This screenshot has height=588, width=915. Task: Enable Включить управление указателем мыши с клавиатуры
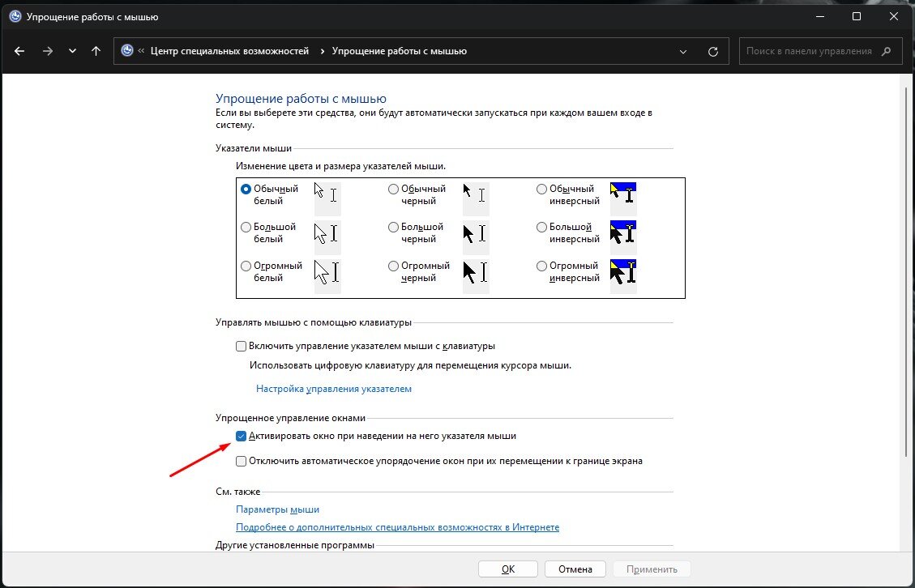241,347
